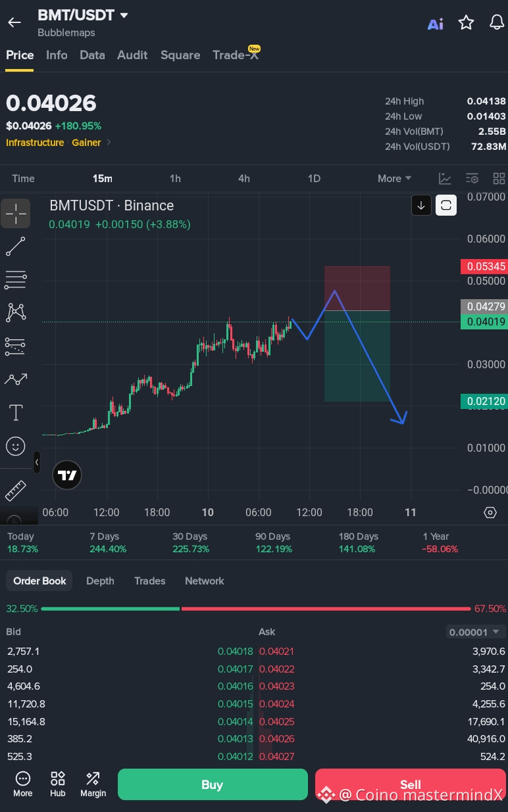Tap the red Sell button
Screen dimensions: 508x812
pos(411,784)
